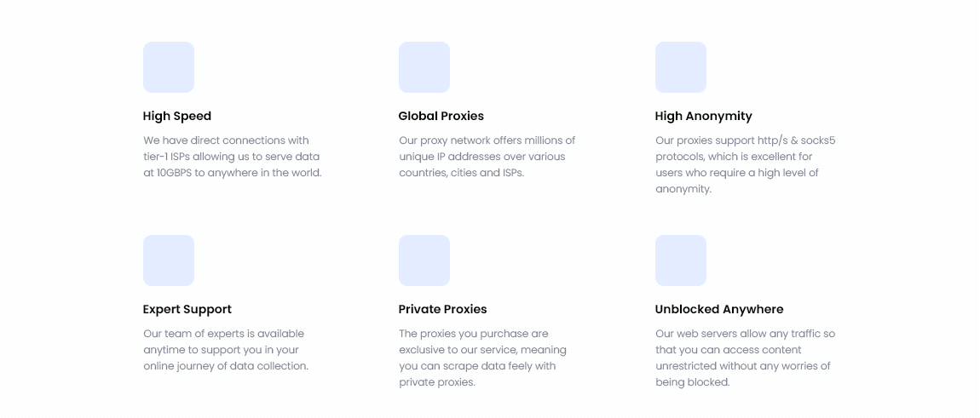This screenshot has height=418, width=980.
Task: Click the Expert Support heading
Action: click(x=187, y=309)
